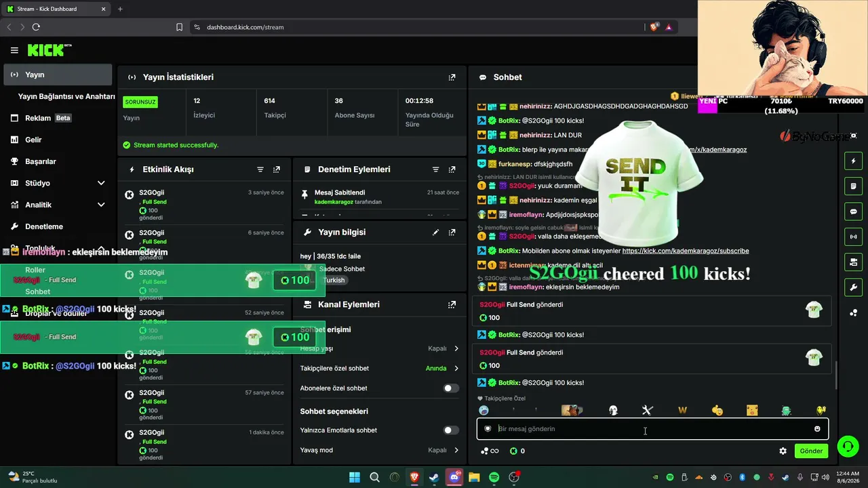This screenshot has height=488, width=868.
Task: Open Spotify from the taskbar
Action: [x=494, y=477]
